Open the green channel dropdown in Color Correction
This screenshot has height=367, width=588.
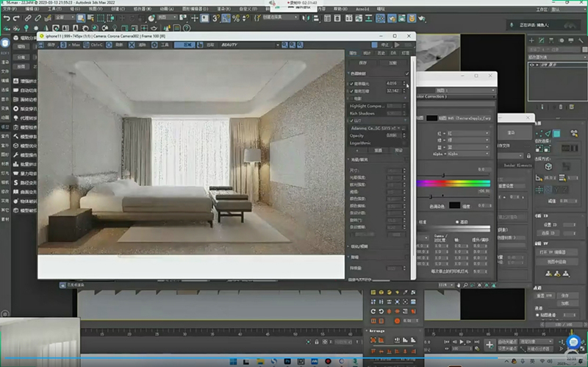tap(467, 140)
